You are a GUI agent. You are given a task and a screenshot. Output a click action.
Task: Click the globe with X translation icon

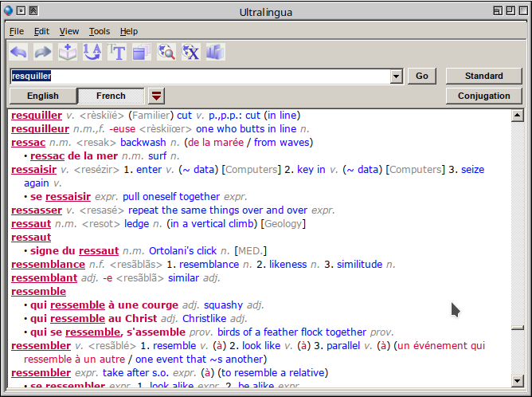coord(191,53)
